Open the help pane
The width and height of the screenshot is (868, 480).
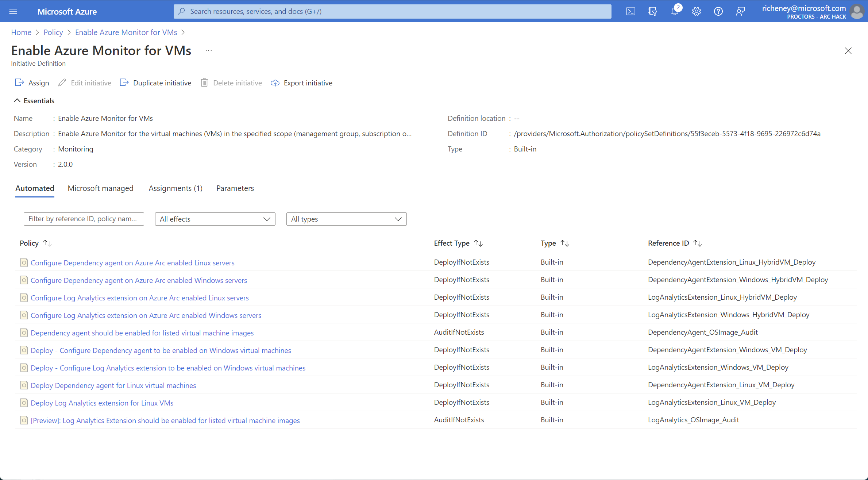[718, 11]
